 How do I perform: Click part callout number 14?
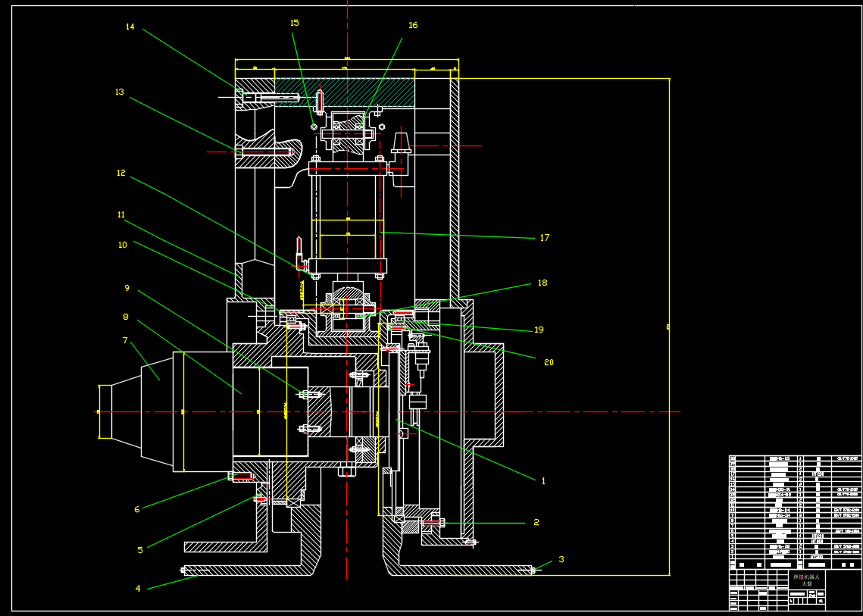click(130, 27)
